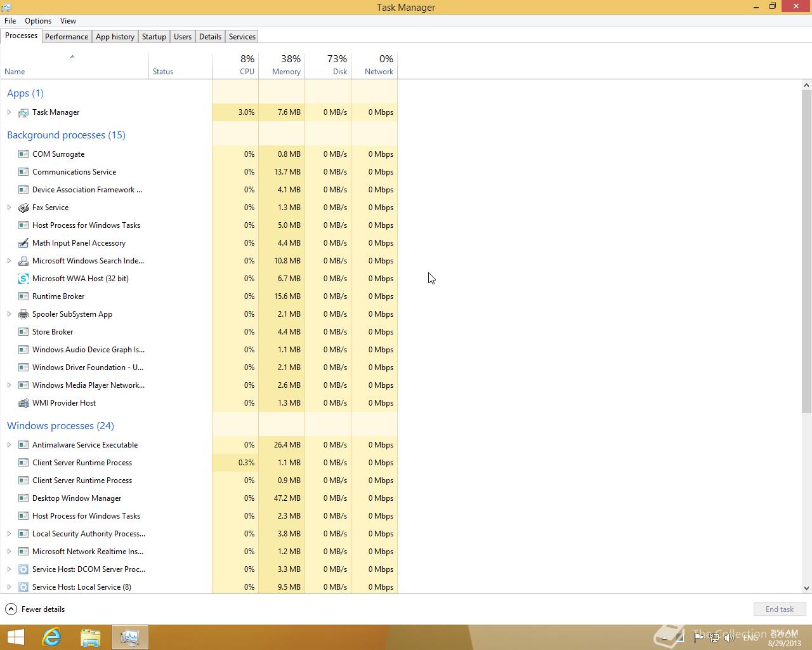Sort by the Name column header
The height and width of the screenshot is (650, 812).
pyautogui.click(x=74, y=65)
